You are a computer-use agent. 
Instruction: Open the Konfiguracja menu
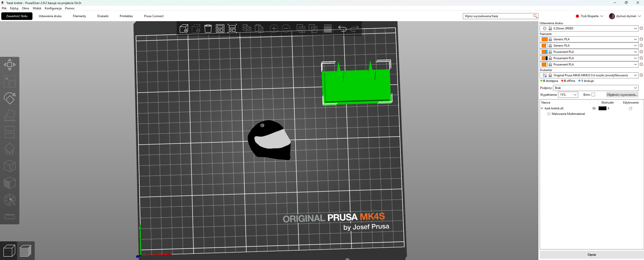pos(53,8)
